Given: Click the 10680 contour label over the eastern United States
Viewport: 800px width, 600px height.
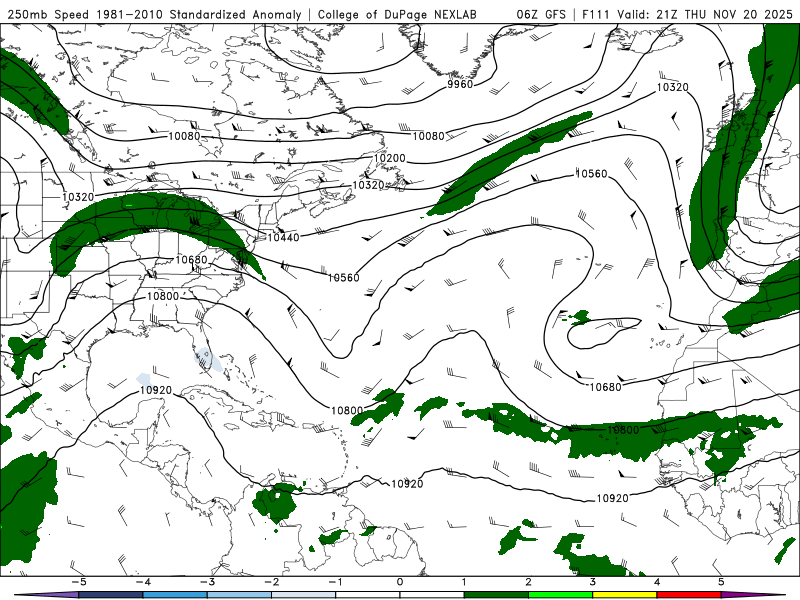Looking at the screenshot, I should tap(191, 260).
